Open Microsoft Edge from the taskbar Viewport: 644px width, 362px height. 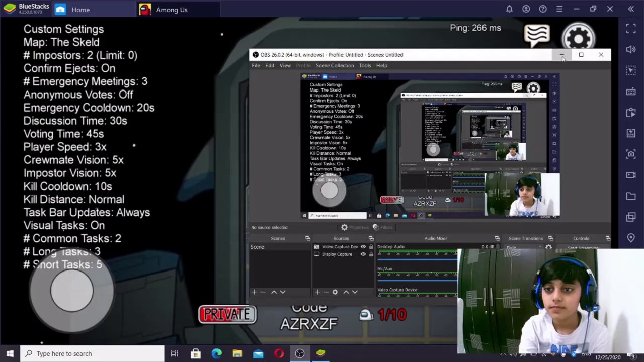click(216, 353)
